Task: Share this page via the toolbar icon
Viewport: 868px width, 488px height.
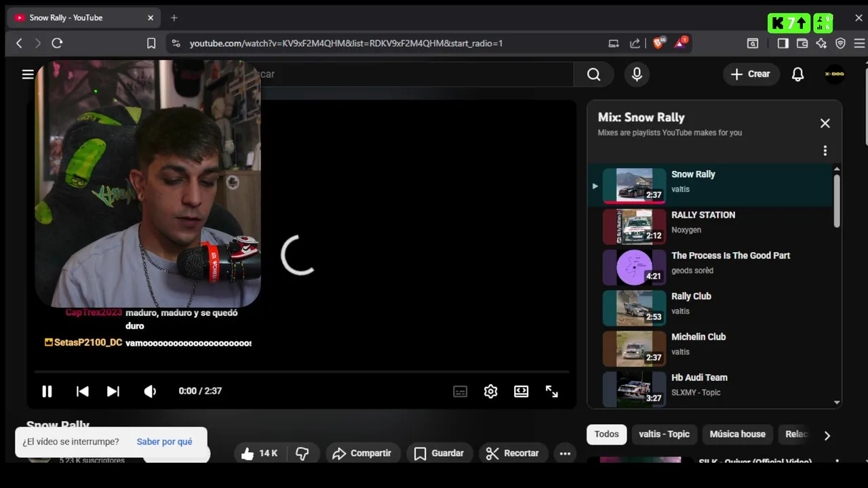Action: tap(635, 43)
